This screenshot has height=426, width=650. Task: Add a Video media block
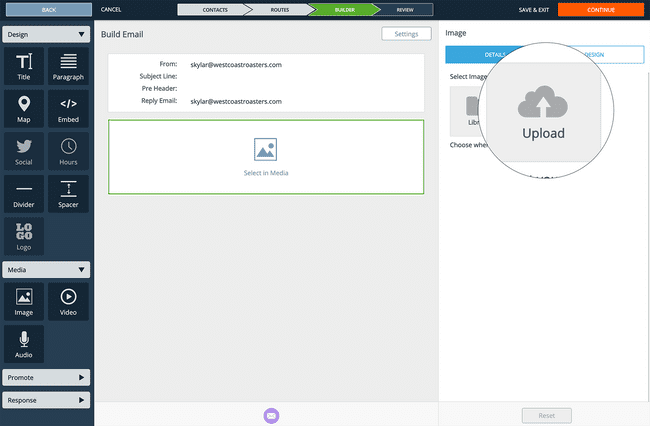(x=68, y=302)
